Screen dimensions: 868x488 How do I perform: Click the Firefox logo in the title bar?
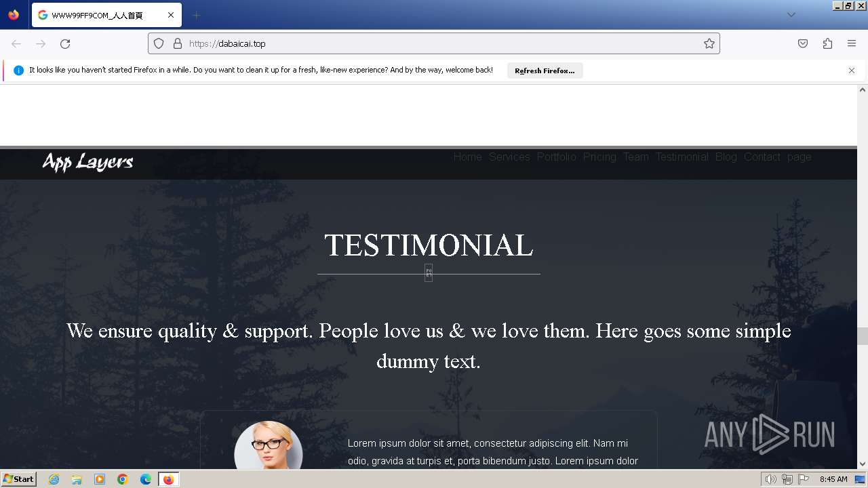pos(14,15)
